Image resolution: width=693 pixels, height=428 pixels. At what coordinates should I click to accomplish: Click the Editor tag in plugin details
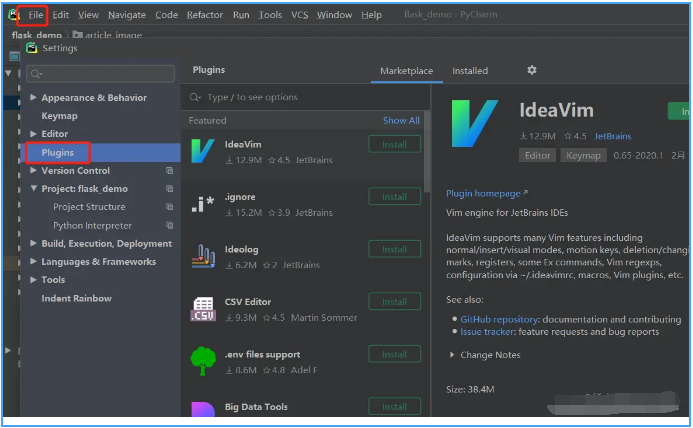pos(537,156)
